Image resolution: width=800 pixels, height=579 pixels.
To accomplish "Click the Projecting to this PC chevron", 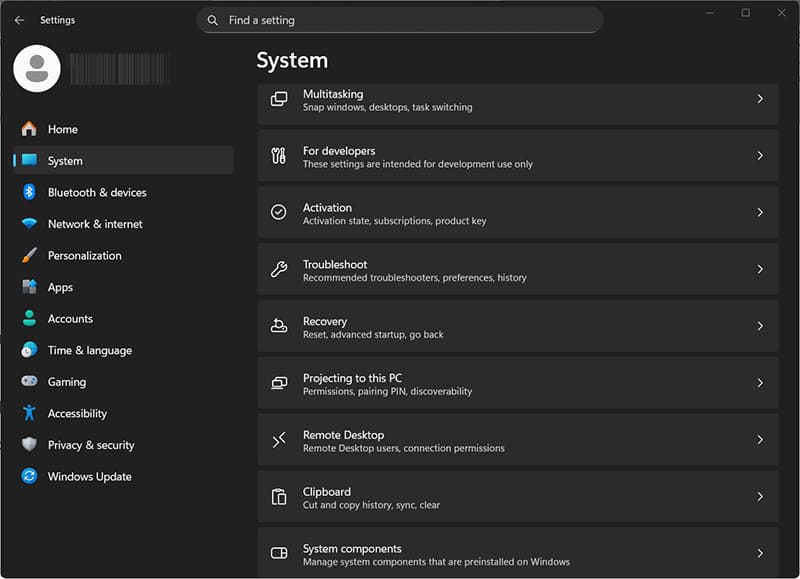I will pyautogui.click(x=760, y=383).
